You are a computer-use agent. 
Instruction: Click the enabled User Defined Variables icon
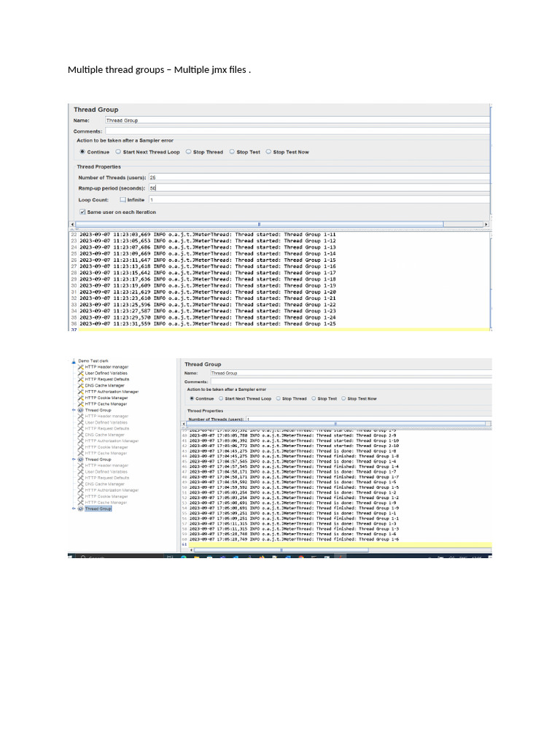point(80,373)
